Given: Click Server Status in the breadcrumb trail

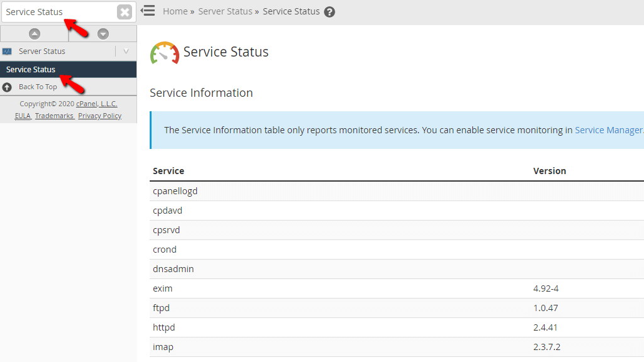Looking at the screenshot, I should (x=225, y=11).
